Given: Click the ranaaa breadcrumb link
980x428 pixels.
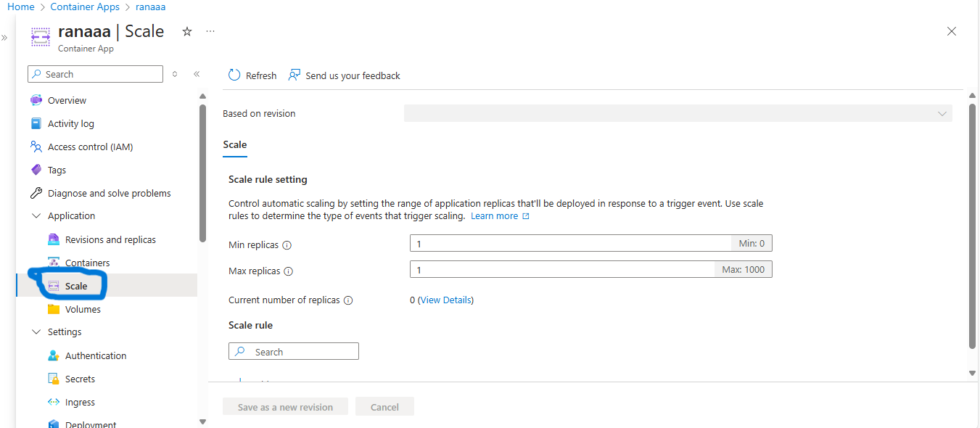Looking at the screenshot, I should click(x=151, y=7).
